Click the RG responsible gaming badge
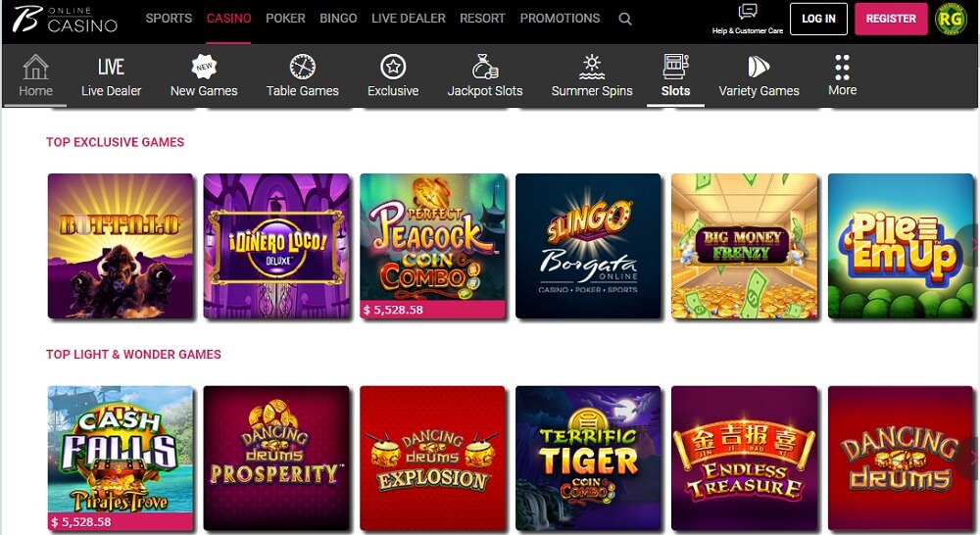980x535 pixels. [x=951, y=19]
